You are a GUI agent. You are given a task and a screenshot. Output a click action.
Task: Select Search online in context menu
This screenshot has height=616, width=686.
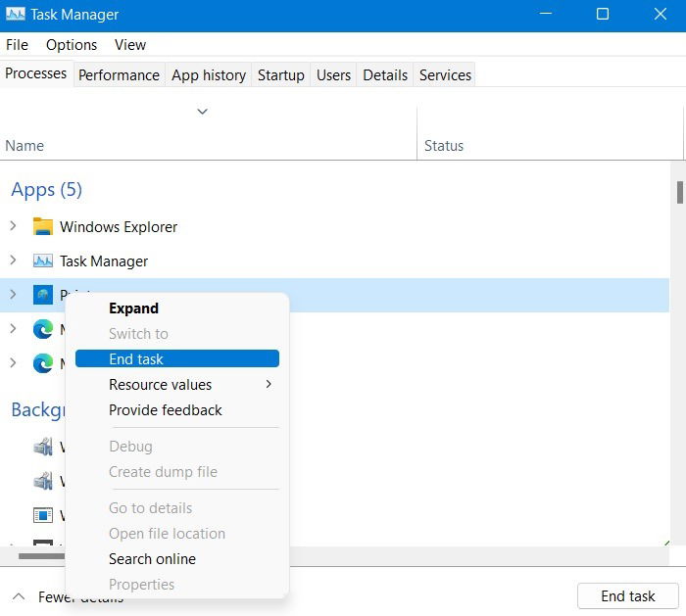pos(152,559)
